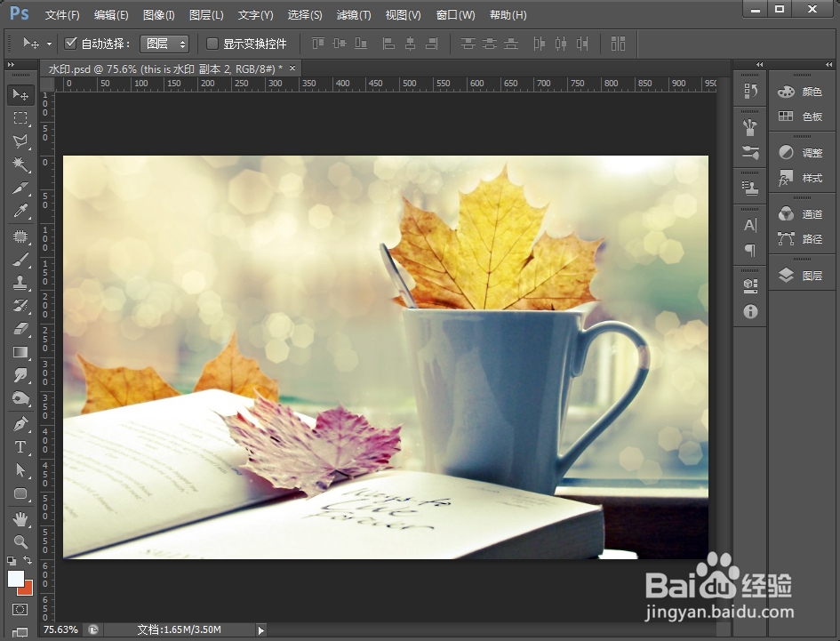Expand the toolbox with double arrows

11,65
